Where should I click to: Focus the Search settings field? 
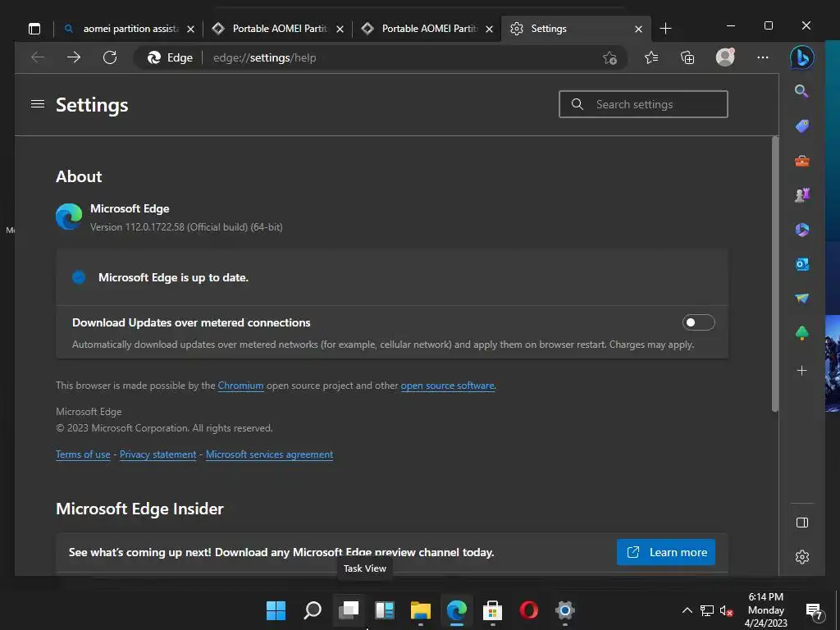click(x=643, y=104)
